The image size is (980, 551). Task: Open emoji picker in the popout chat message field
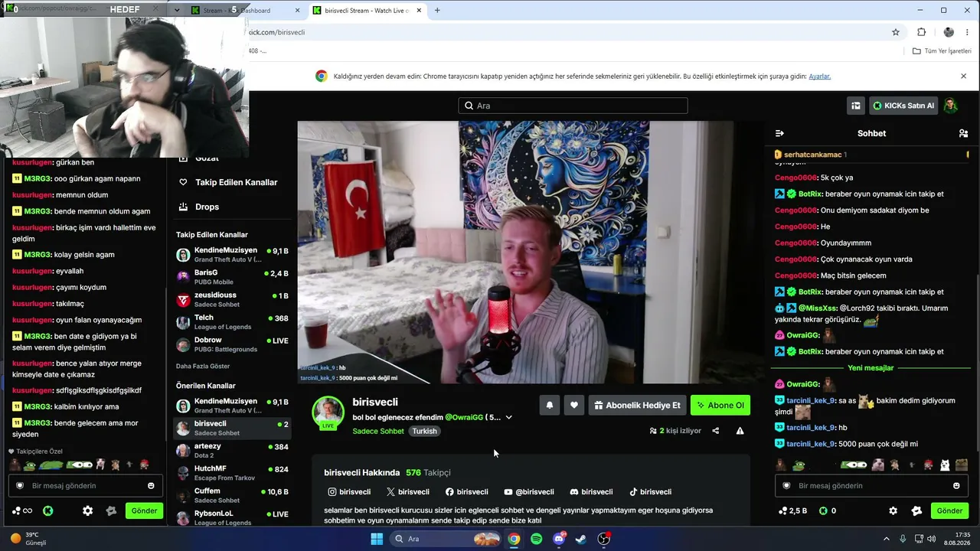tap(151, 486)
